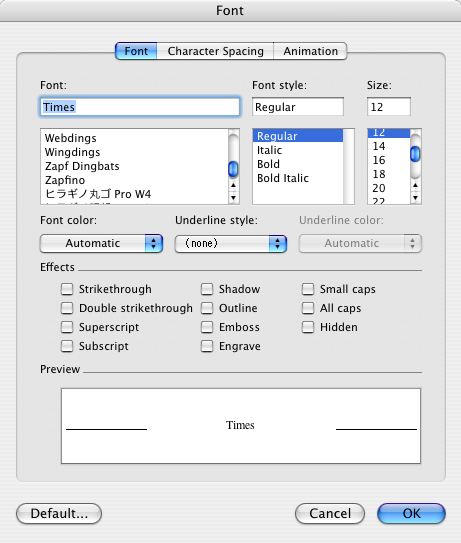Choose size 18 in the size list
The width and height of the screenshot is (461, 543).
point(379,174)
